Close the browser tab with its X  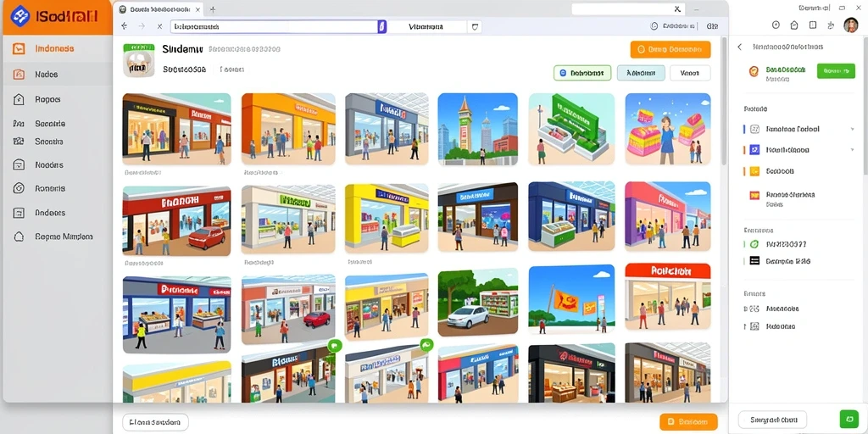click(198, 9)
